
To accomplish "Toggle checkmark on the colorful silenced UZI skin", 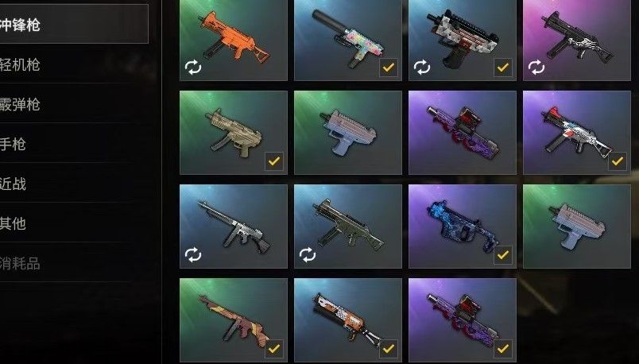I will click(389, 68).
